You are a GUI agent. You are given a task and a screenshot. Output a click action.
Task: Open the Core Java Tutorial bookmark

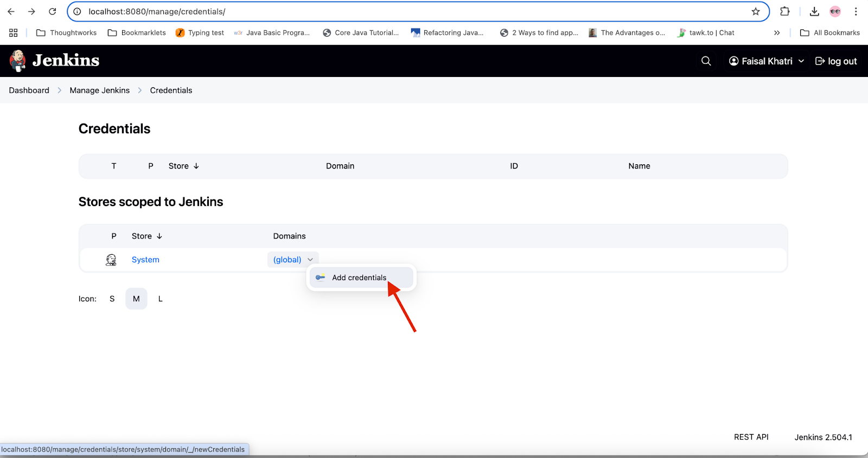coord(361,33)
